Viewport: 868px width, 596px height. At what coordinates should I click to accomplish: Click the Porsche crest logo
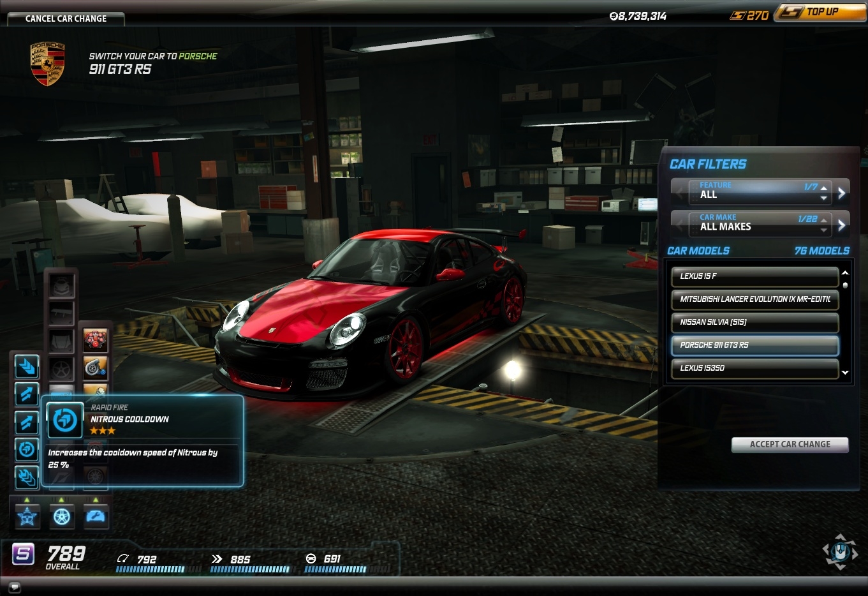pyautogui.click(x=48, y=64)
